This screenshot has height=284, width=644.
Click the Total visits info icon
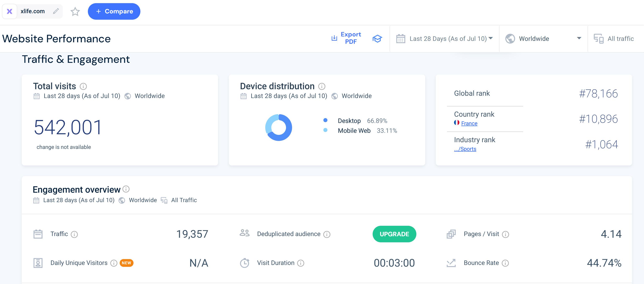[x=83, y=86]
